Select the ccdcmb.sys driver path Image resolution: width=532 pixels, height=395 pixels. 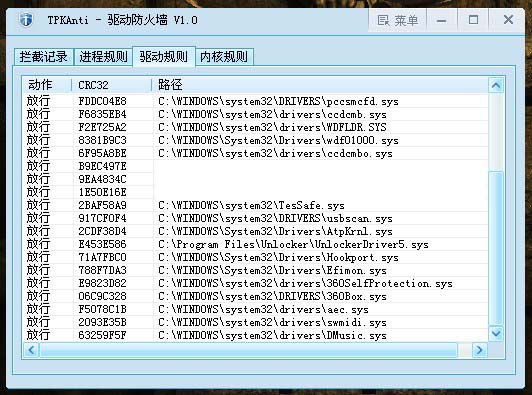coord(272,114)
